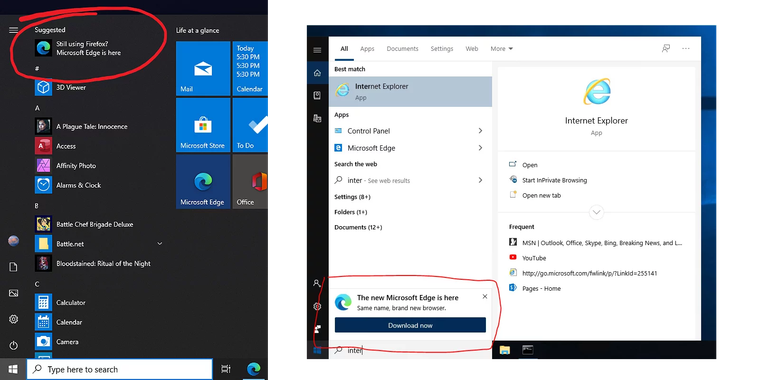Image resolution: width=760 pixels, height=380 pixels.
Task: Click the feedback icon in search header
Action: click(666, 48)
